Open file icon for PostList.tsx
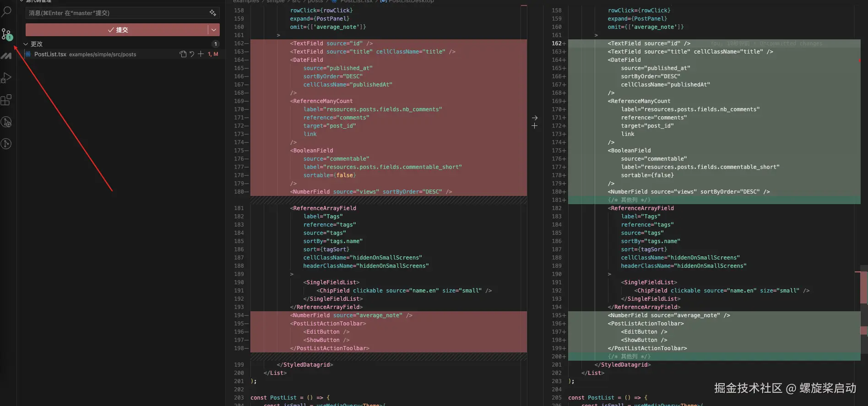This screenshot has width=868, height=406. 183,54
